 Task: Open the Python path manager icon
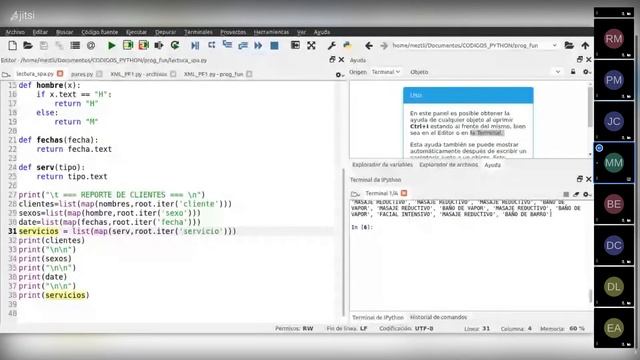(x=347, y=45)
